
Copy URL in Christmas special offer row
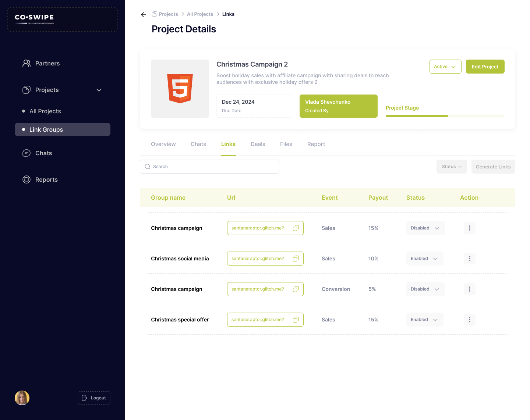click(x=296, y=320)
